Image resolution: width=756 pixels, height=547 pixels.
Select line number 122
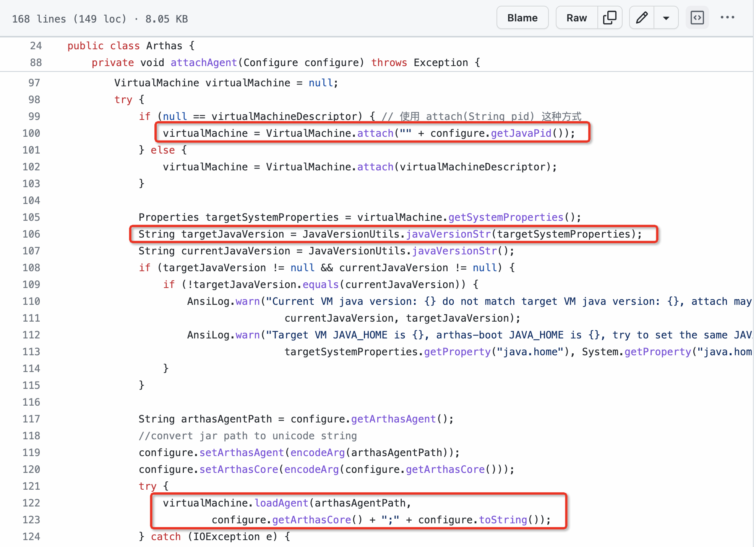31,503
